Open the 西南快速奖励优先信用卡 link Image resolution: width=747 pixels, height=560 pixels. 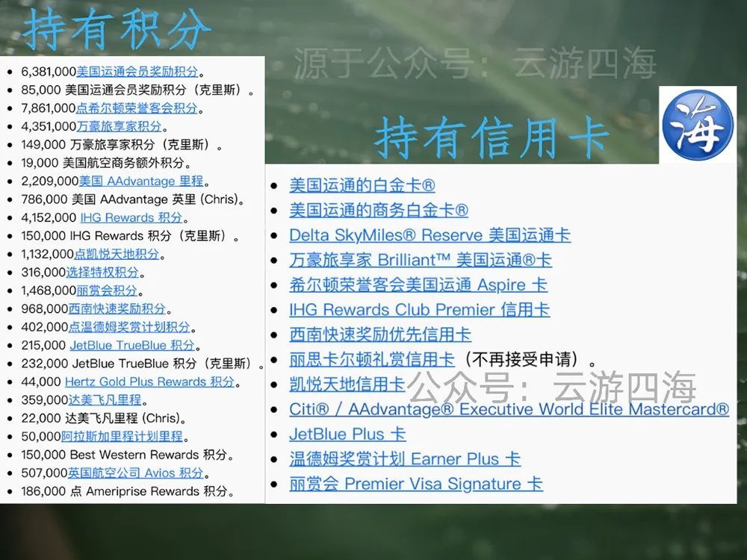pyautogui.click(x=380, y=335)
